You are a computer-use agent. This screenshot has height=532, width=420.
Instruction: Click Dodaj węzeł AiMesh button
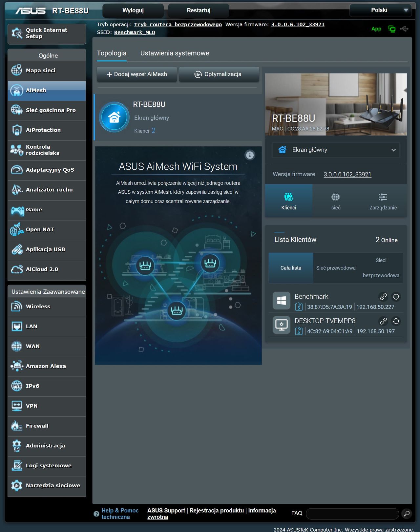pos(137,74)
